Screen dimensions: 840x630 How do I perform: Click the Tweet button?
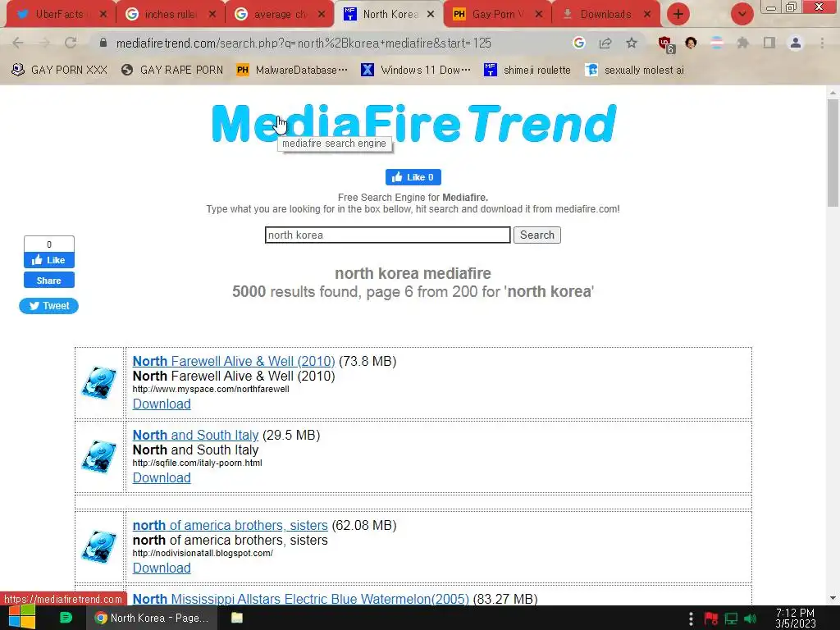pos(48,305)
